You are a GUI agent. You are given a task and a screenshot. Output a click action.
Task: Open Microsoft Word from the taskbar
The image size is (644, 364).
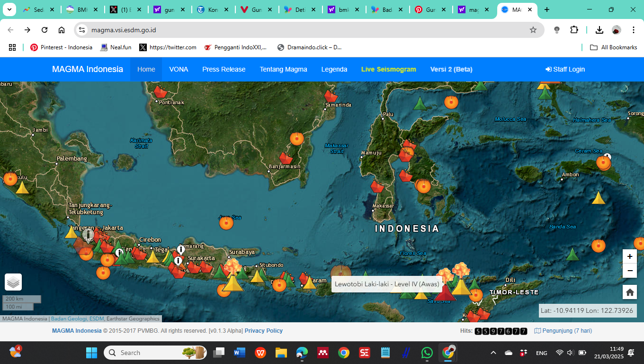tap(239, 353)
